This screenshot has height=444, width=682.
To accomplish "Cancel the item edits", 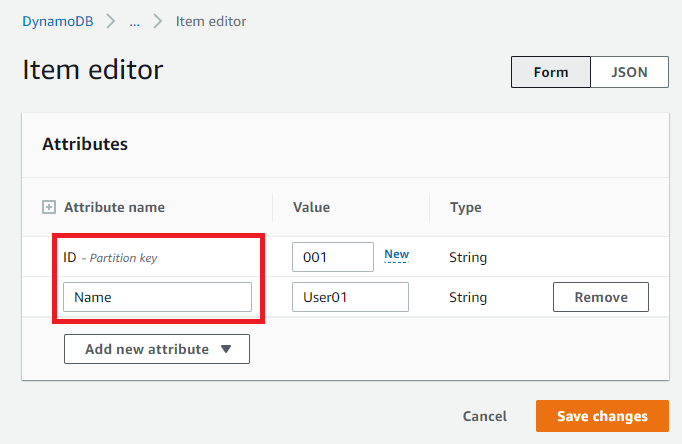I will 485,416.
